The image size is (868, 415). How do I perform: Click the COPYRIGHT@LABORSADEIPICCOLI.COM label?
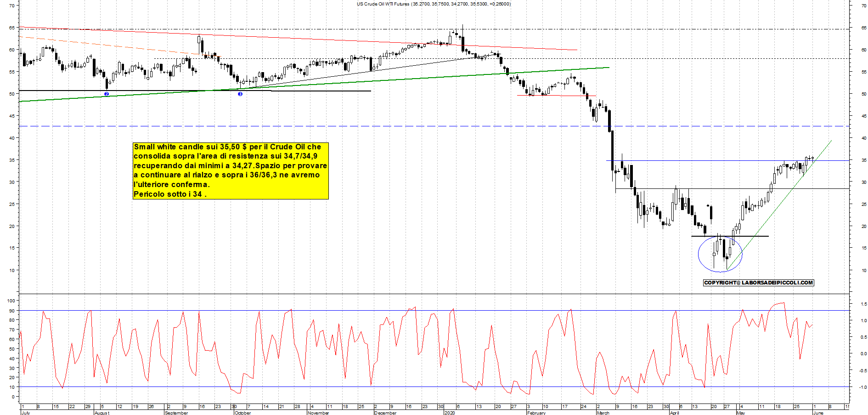coord(758,283)
